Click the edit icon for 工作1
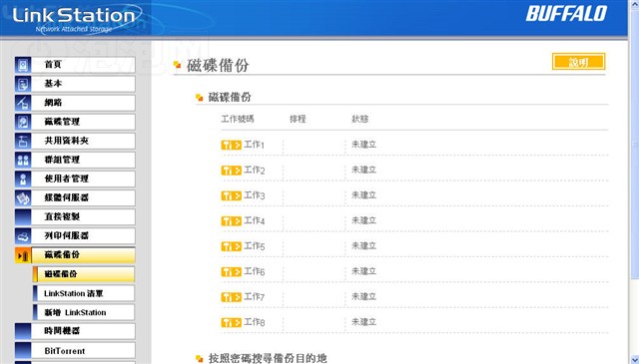Viewport: 639px width, 364px height. (x=231, y=145)
